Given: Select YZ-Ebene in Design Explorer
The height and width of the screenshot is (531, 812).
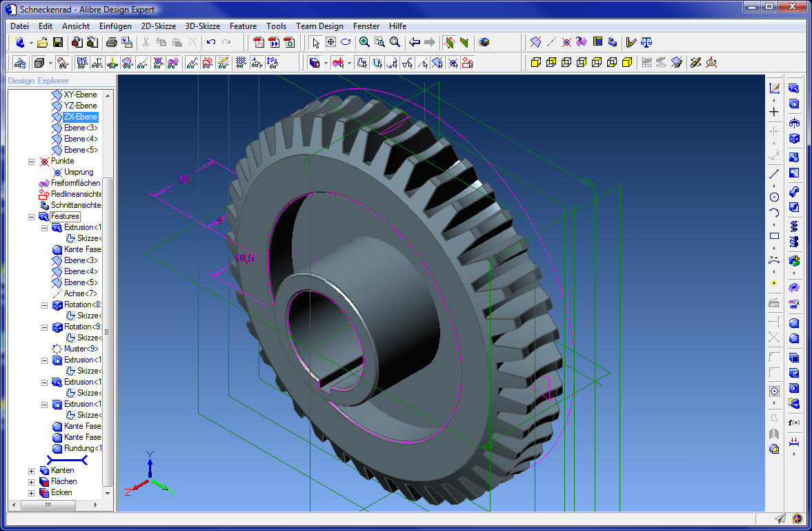Looking at the screenshot, I should tap(80, 105).
